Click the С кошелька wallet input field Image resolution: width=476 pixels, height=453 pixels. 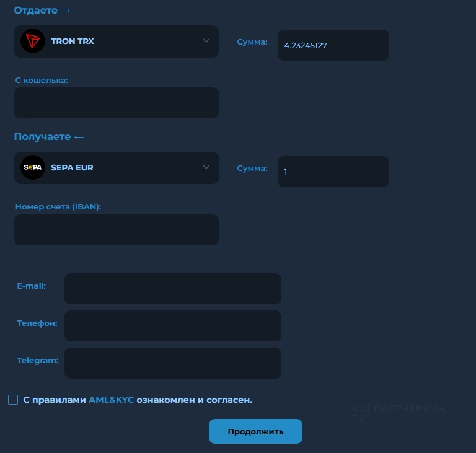point(117,103)
